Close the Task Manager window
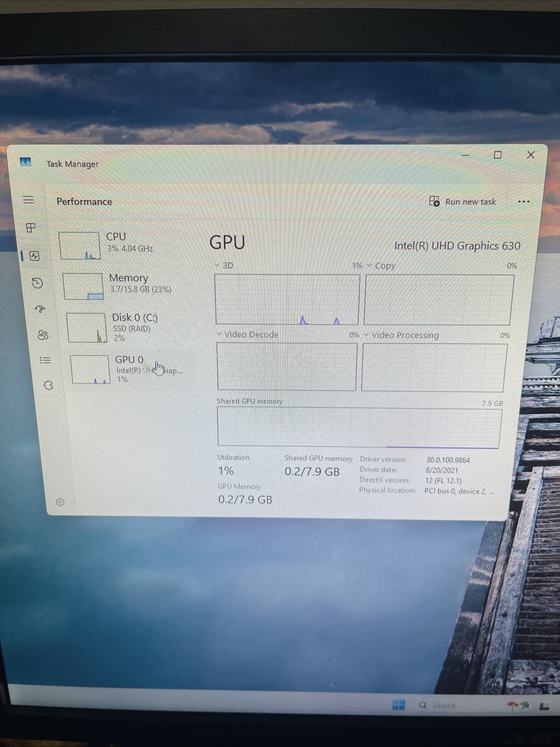This screenshot has width=560, height=747. point(531,155)
